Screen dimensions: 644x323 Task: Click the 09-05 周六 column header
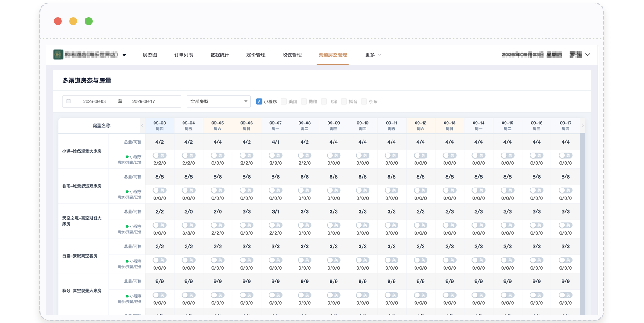[x=217, y=126]
